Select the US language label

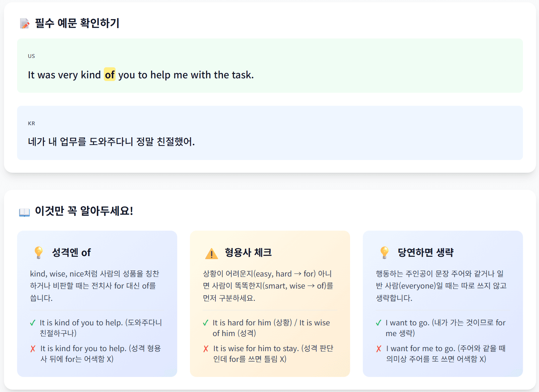pyautogui.click(x=31, y=56)
